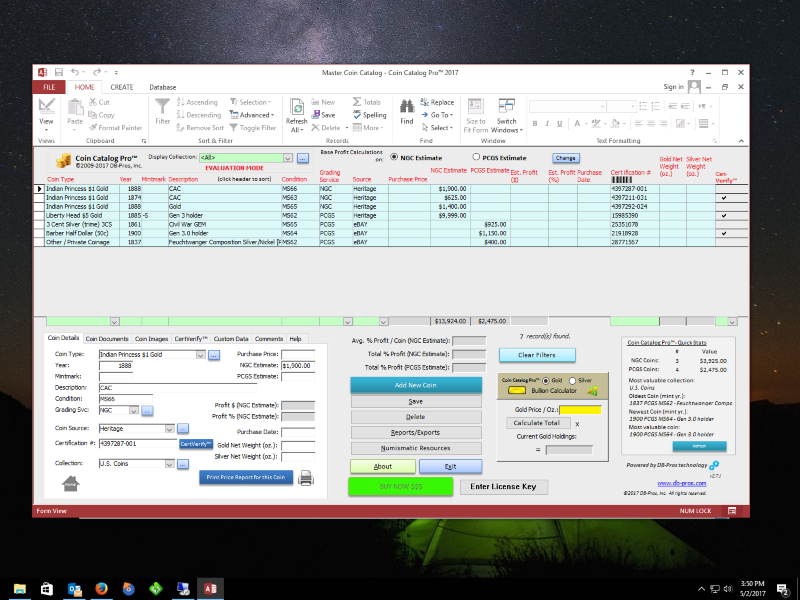This screenshot has height=600, width=800.
Task: Open the Grading Service filter dropdown in green bar
Action: 347,321
